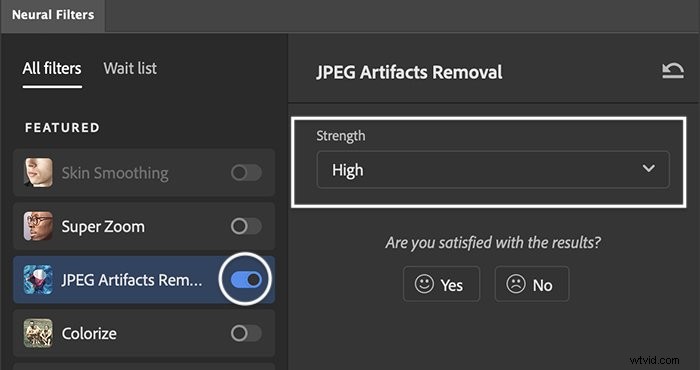
Task: Select the Super Zoom filter row
Action: click(x=144, y=226)
